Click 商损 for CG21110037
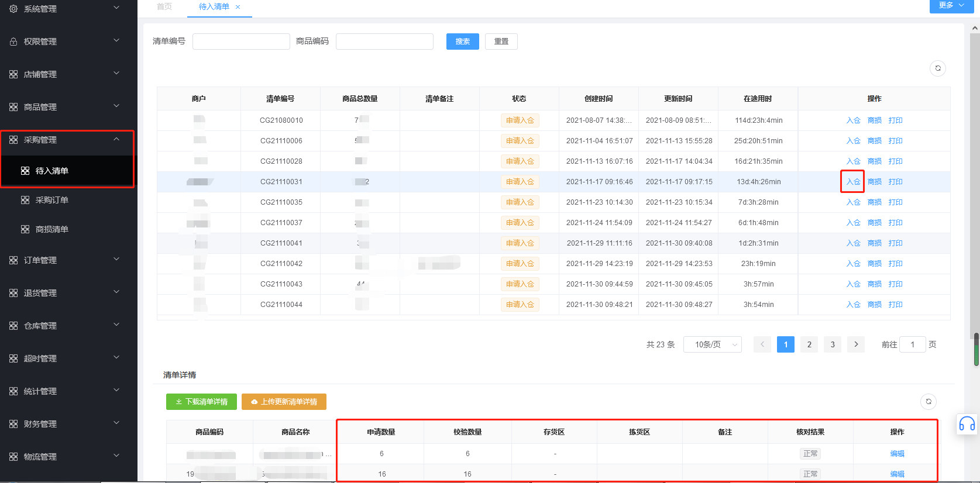 point(875,223)
